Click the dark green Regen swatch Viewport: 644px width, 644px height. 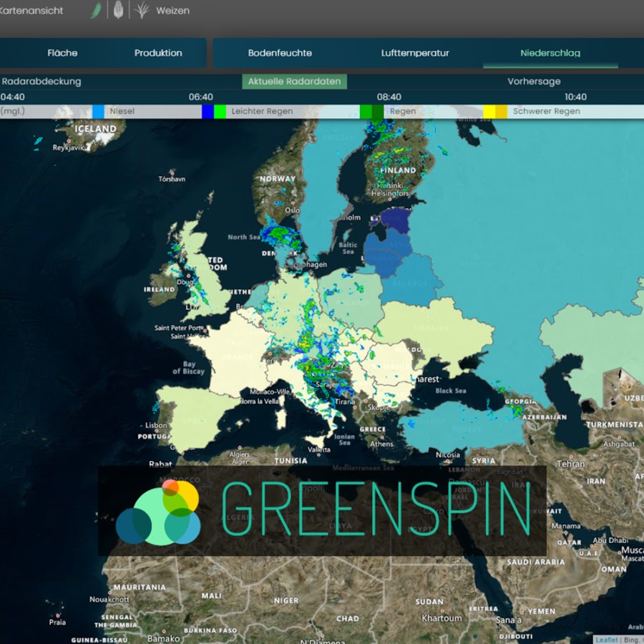point(378,112)
